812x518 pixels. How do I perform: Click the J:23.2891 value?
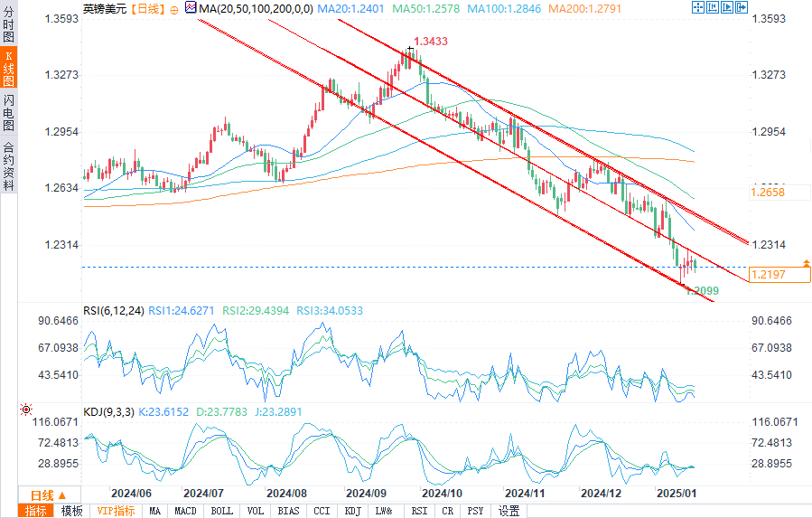(x=278, y=411)
